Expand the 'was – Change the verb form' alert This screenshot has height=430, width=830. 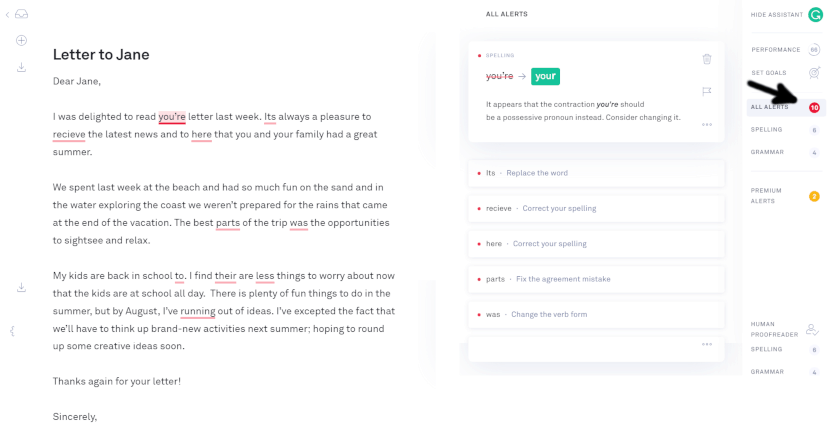[596, 315]
